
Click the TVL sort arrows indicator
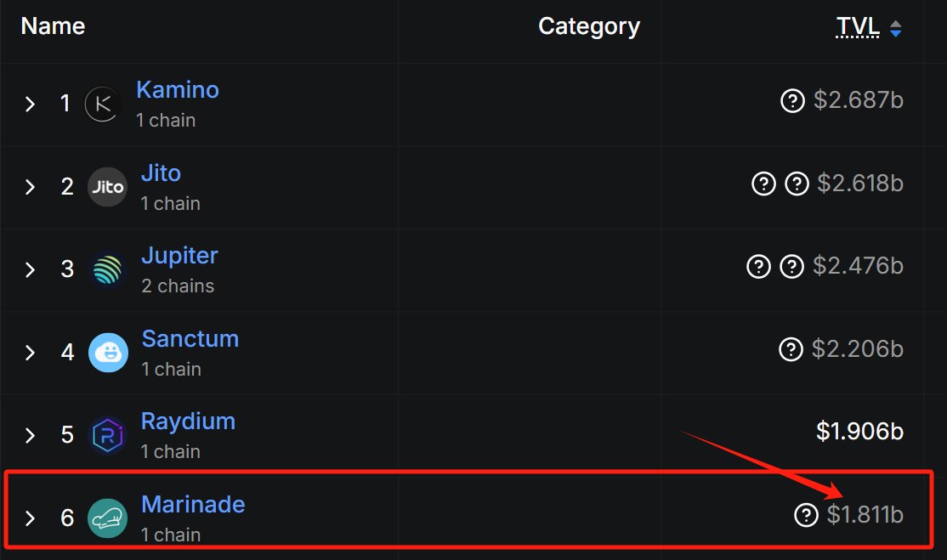(x=896, y=28)
